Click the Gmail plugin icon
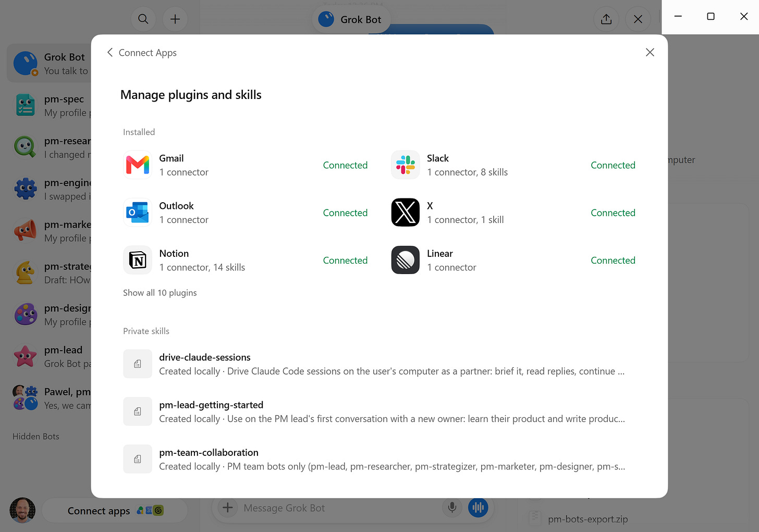Viewport: 759px width, 532px height. pos(138,165)
